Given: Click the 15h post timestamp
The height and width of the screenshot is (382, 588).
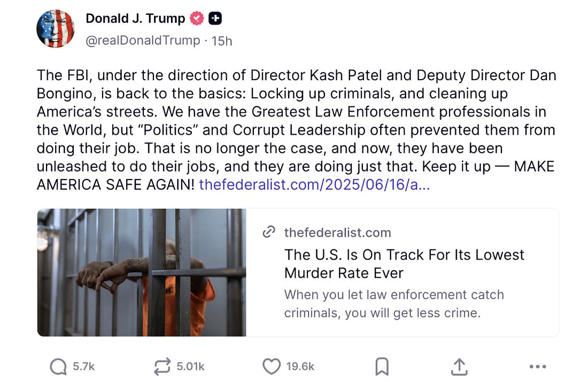Looking at the screenshot, I should pos(222,41).
